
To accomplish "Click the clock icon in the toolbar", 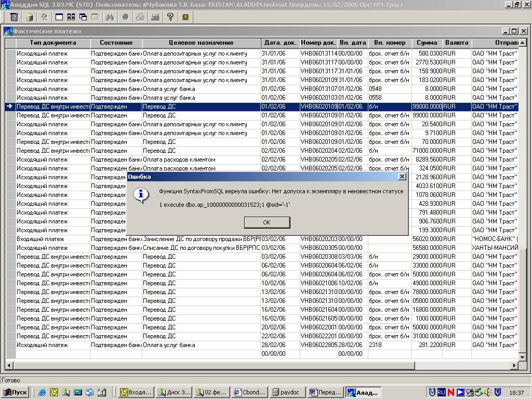I will pyautogui.click(x=185, y=17).
